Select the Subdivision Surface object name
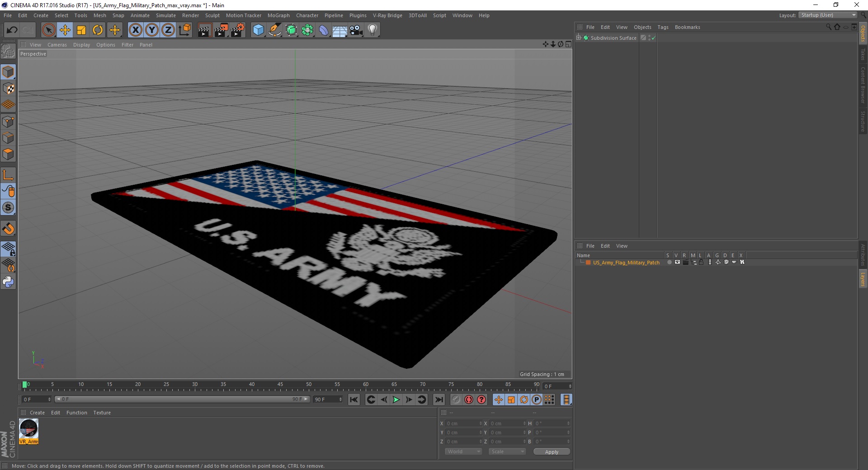Viewport: 868px width, 470px height. (613, 38)
